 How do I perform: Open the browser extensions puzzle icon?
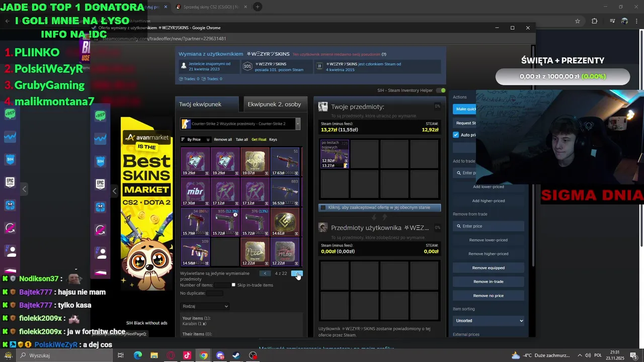[594, 21]
